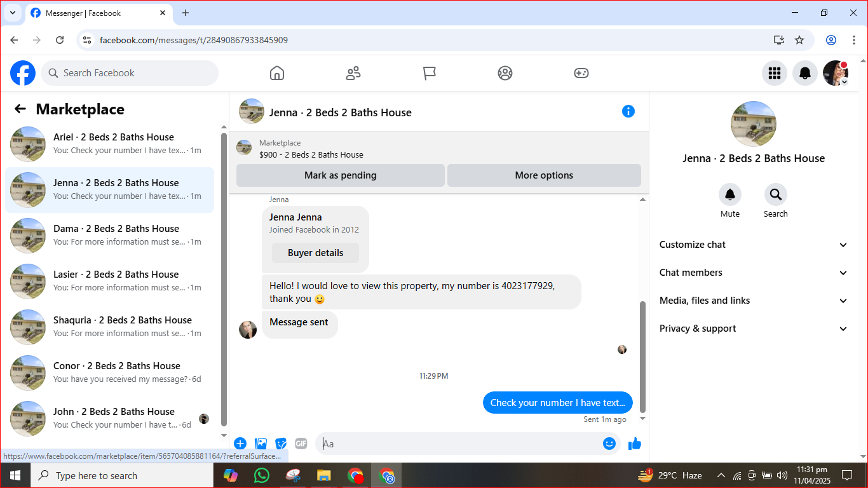
Task: Open the Friends icon in top navigation
Action: (x=353, y=73)
